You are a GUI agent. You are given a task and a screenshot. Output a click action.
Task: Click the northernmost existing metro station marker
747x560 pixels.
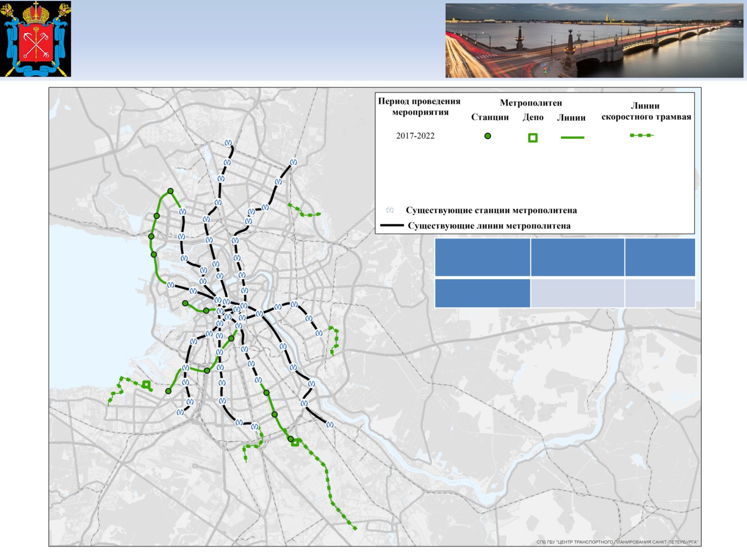(228, 143)
